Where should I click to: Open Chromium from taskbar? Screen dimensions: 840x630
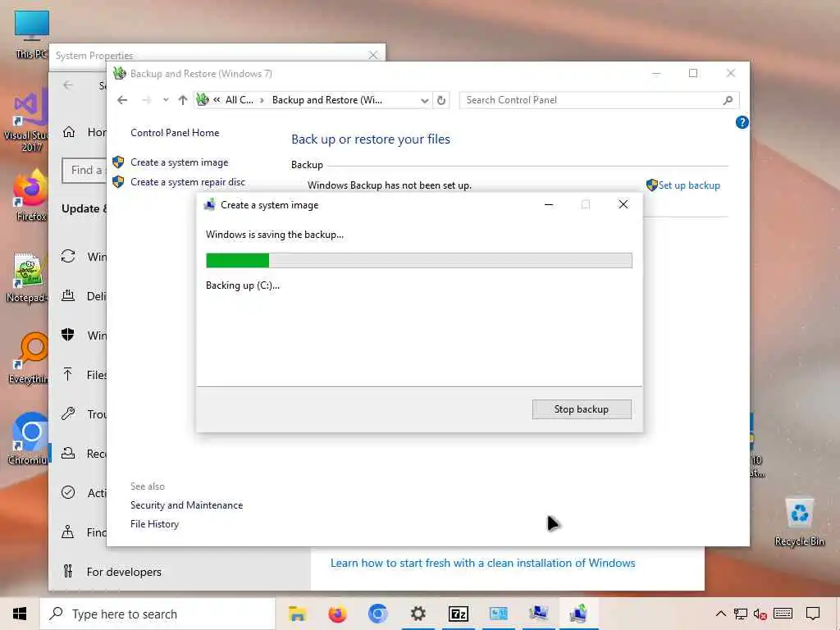tap(377, 614)
